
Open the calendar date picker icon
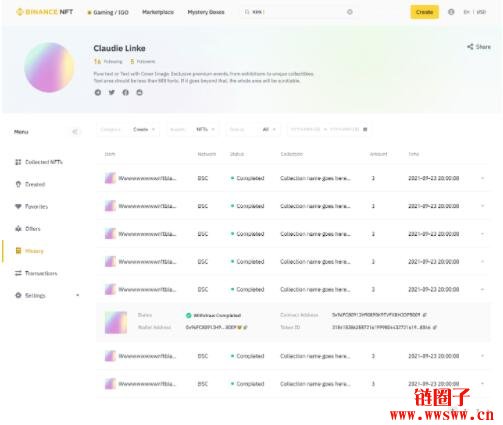coord(365,129)
